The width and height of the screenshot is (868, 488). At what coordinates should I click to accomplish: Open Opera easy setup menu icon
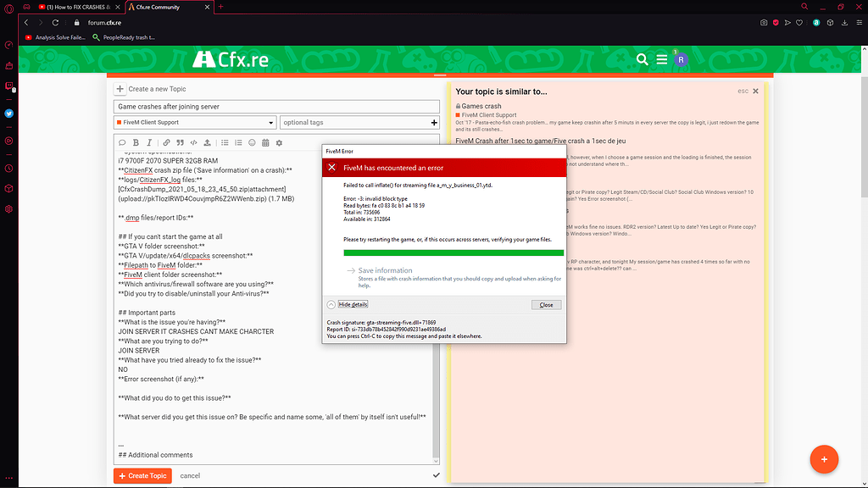860,23
